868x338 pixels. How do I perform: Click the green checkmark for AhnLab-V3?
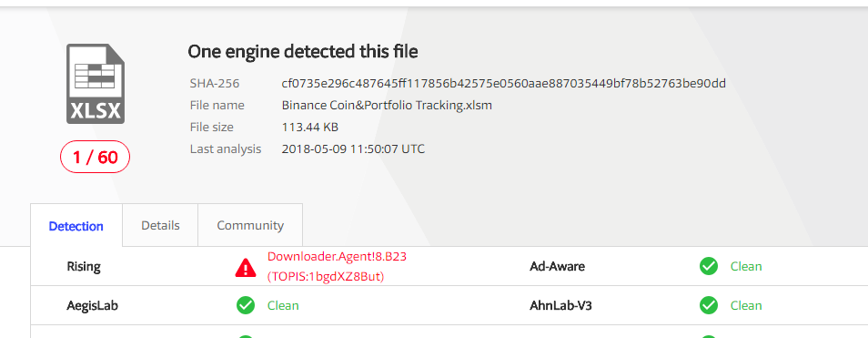point(708,305)
